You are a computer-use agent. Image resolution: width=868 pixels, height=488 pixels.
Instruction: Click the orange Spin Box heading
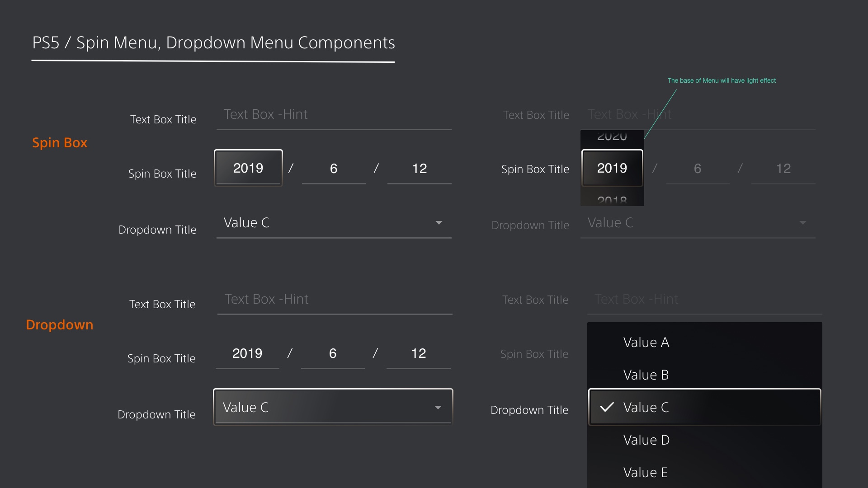(x=60, y=143)
